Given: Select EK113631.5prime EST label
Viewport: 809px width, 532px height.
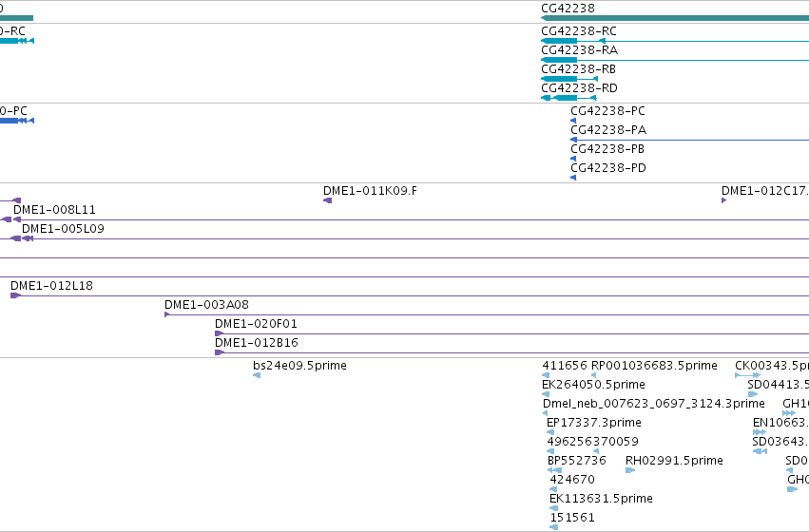Looking at the screenshot, I should pyautogui.click(x=601, y=500).
